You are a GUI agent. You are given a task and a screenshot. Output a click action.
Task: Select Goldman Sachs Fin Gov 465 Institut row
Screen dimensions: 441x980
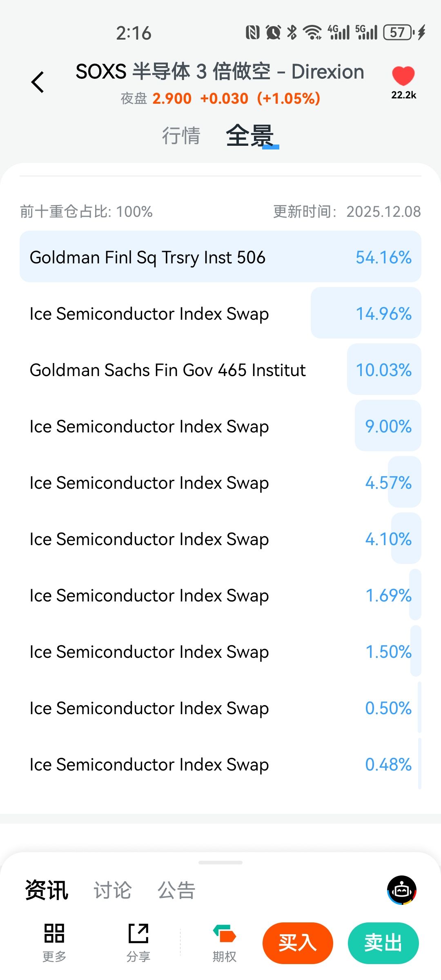220,370
